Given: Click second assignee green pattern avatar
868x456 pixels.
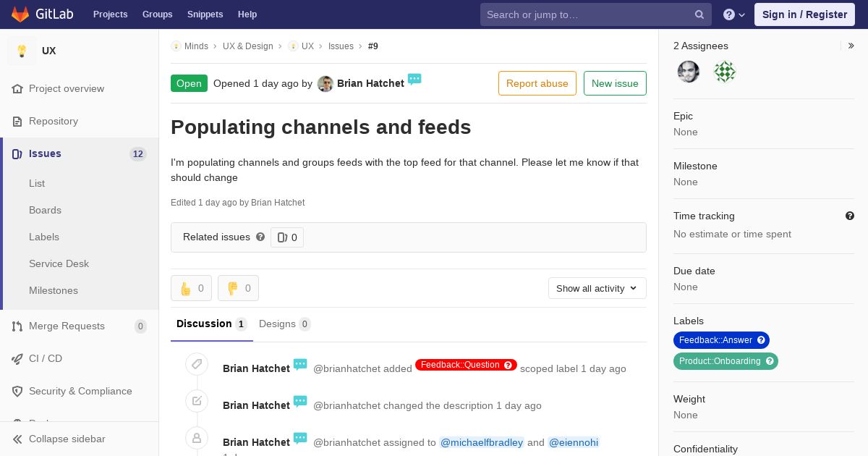Looking at the screenshot, I should (x=725, y=72).
